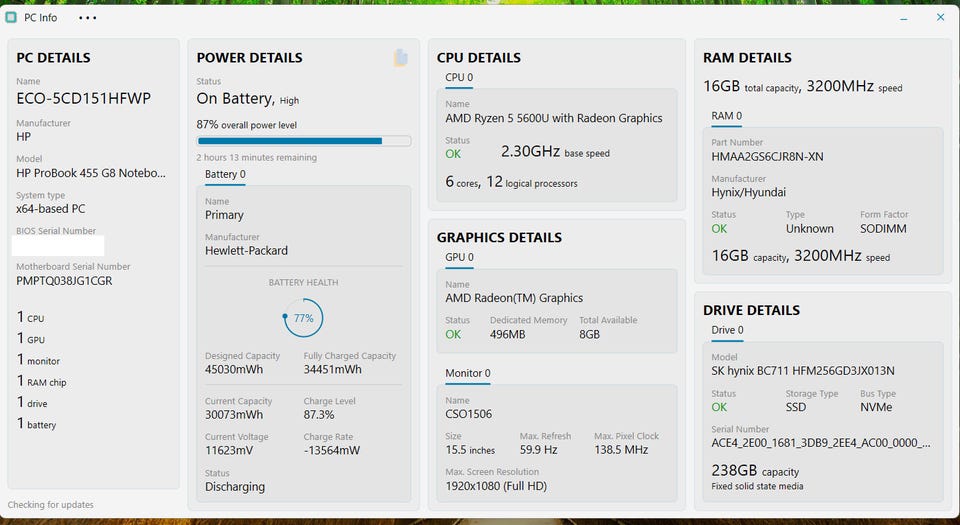Click the 2.30GHz base speed value
The image size is (960, 525).
(530, 151)
